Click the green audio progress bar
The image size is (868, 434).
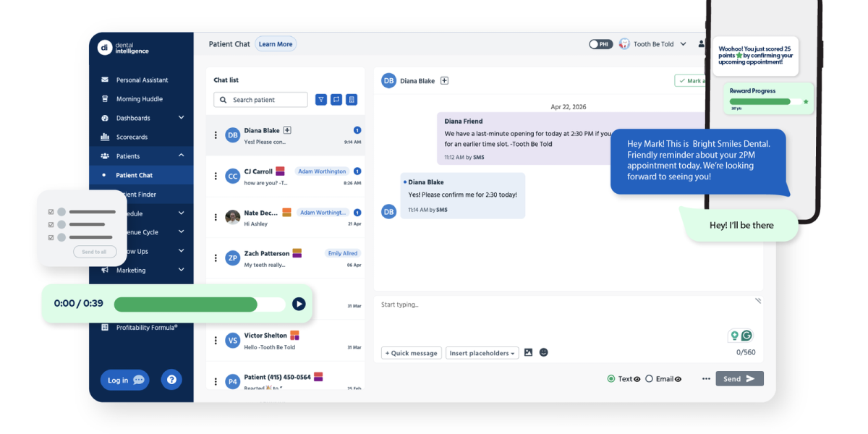pos(185,304)
